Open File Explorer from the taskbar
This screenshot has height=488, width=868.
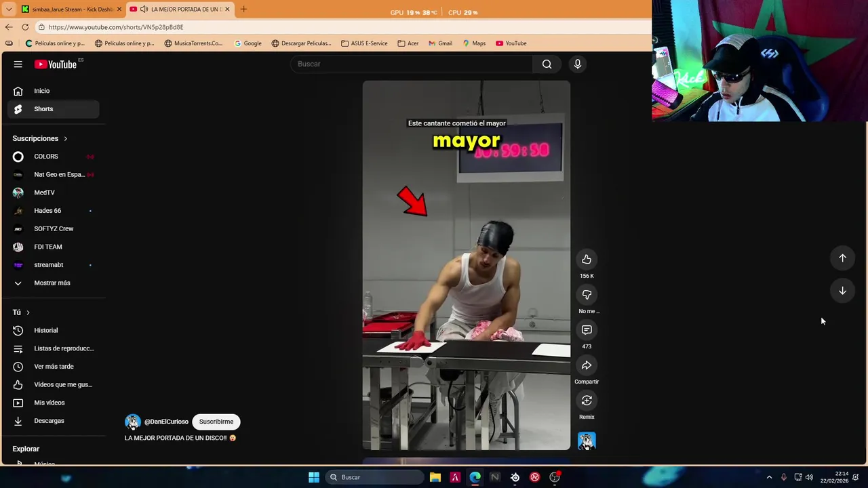435,477
